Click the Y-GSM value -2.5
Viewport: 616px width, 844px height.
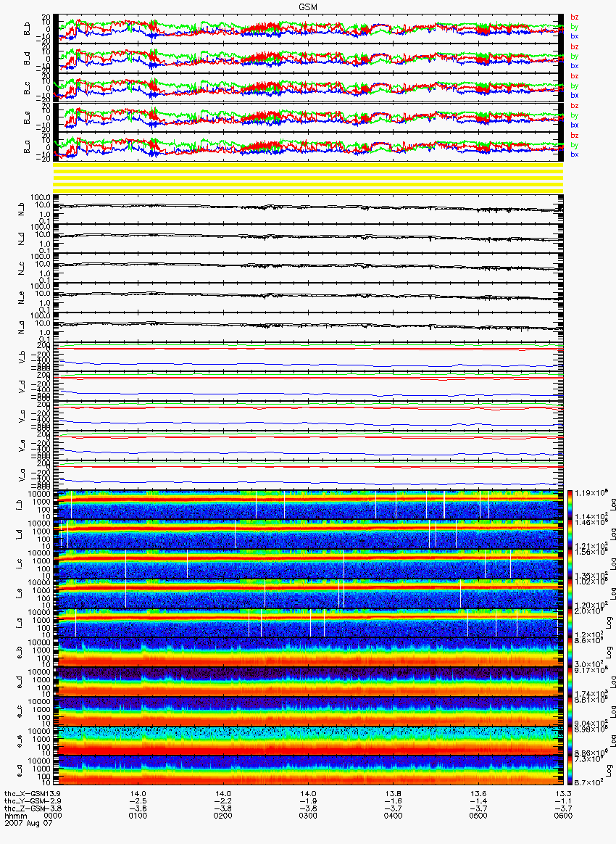tap(138, 801)
